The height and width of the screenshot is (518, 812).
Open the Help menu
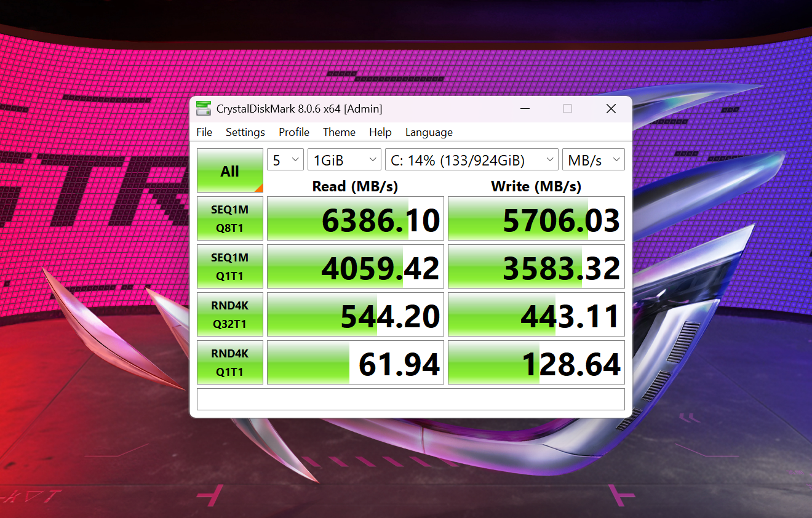point(380,132)
